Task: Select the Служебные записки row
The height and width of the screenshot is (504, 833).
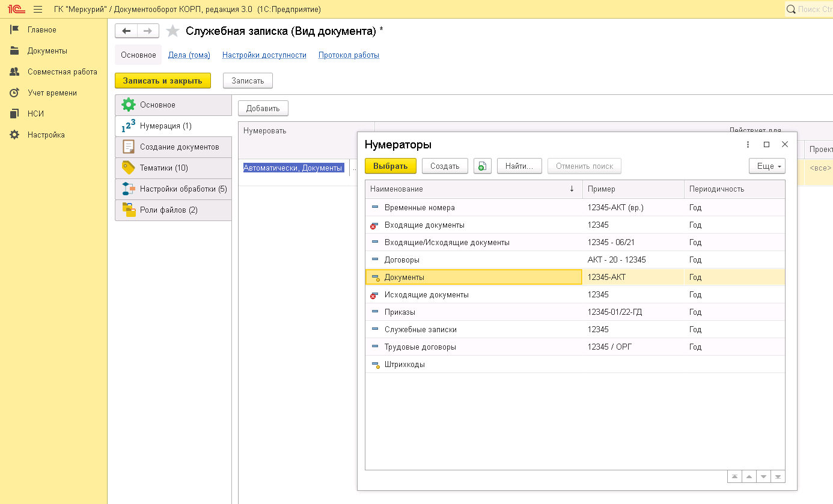Action: point(575,330)
